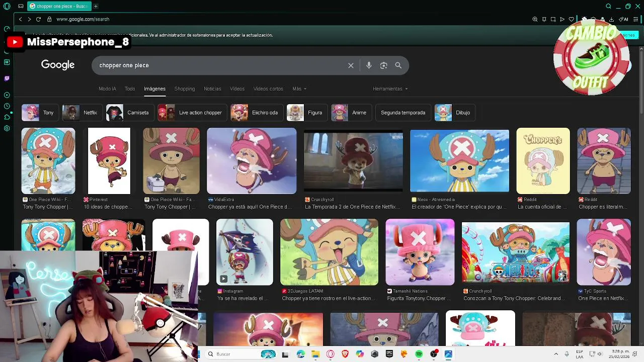644x362 pixels.
Task: Filter images by the Netflix chip
Action: [82, 113]
